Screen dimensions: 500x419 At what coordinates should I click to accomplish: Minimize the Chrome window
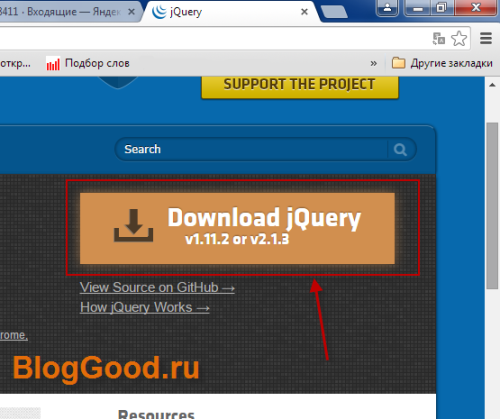(x=418, y=8)
